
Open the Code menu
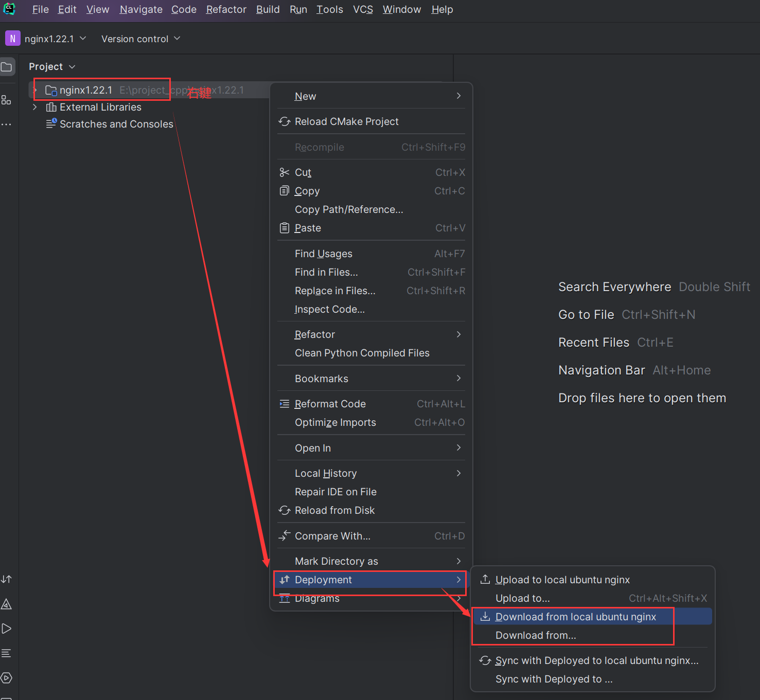coord(184,9)
